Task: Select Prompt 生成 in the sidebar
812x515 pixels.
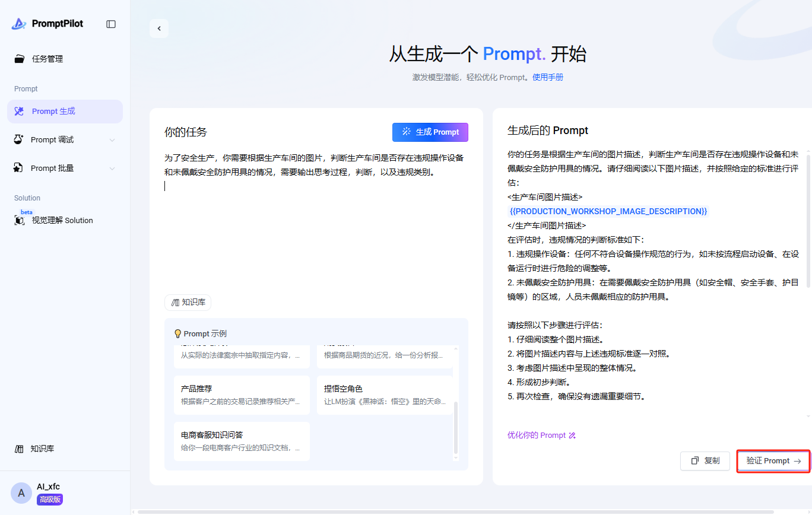Action: (x=53, y=112)
